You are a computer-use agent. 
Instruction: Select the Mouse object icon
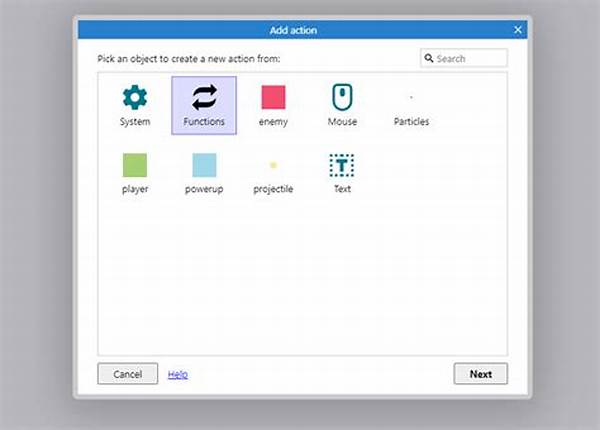click(x=342, y=97)
